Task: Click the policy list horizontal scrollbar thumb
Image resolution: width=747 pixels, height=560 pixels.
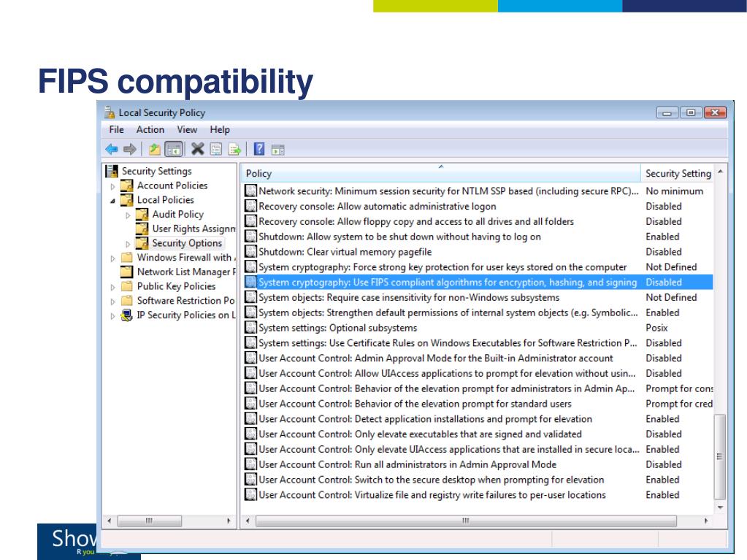Action: pyautogui.click(x=466, y=521)
